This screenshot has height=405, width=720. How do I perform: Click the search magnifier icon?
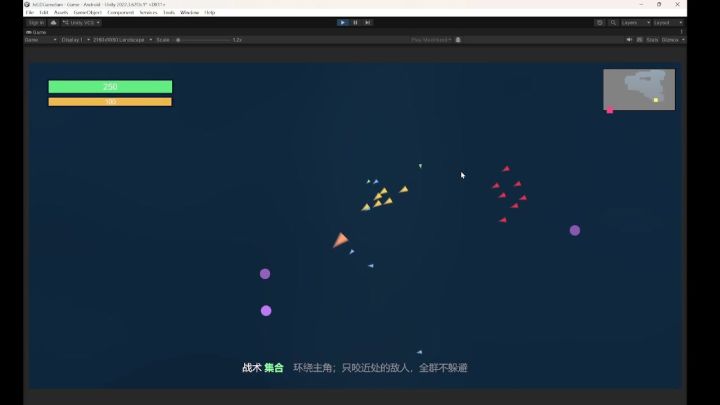click(x=613, y=22)
